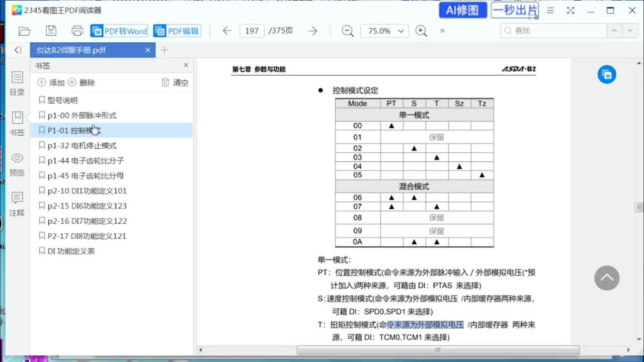Convert using the PDF转Word button

[x=119, y=31]
